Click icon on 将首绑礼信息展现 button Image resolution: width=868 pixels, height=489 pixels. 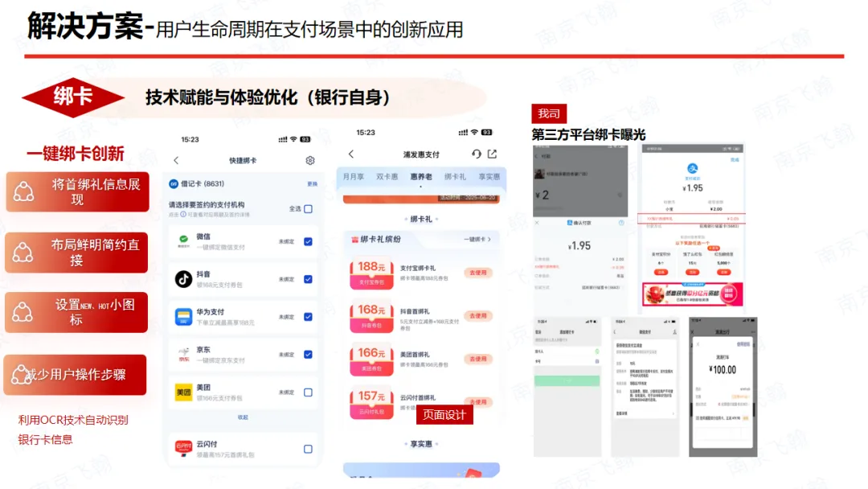[24, 191]
